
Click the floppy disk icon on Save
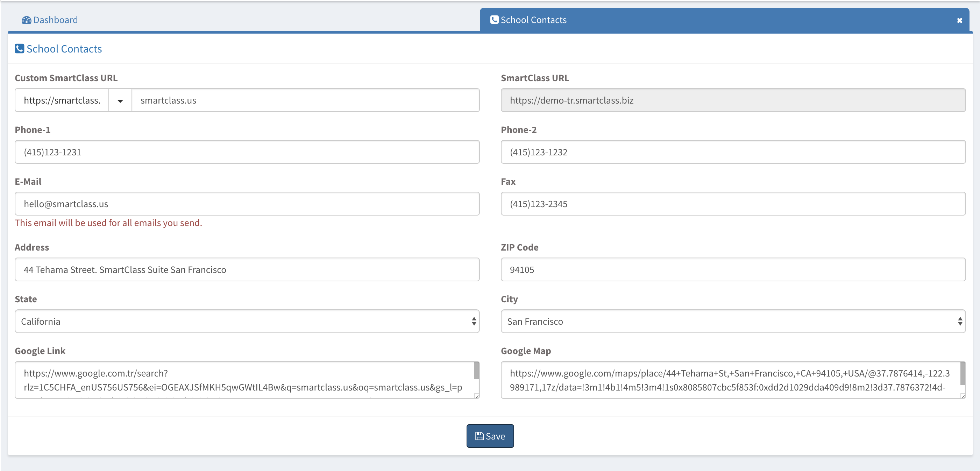pos(480,436)
